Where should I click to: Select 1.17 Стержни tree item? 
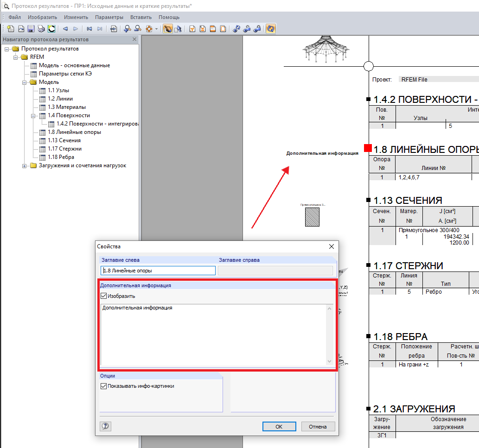64,149
